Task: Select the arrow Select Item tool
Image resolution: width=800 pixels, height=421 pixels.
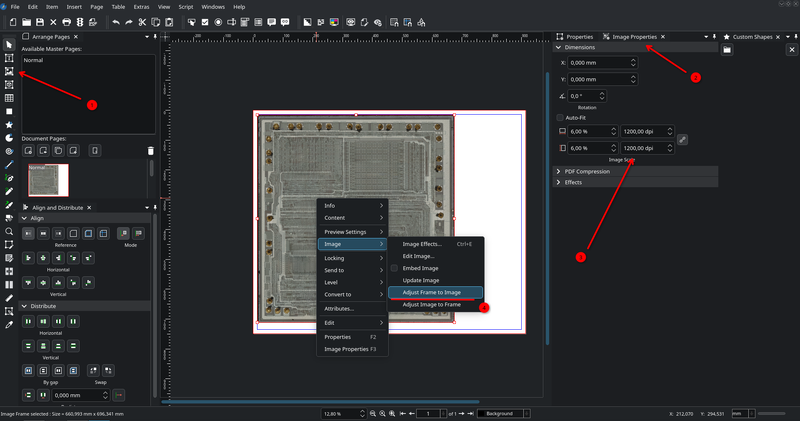Action: coord(9,45)
